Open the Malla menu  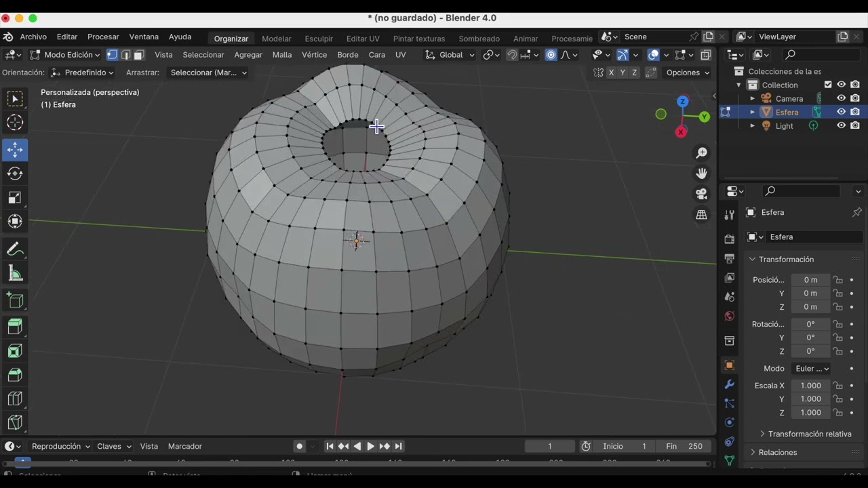pos(282,55)
